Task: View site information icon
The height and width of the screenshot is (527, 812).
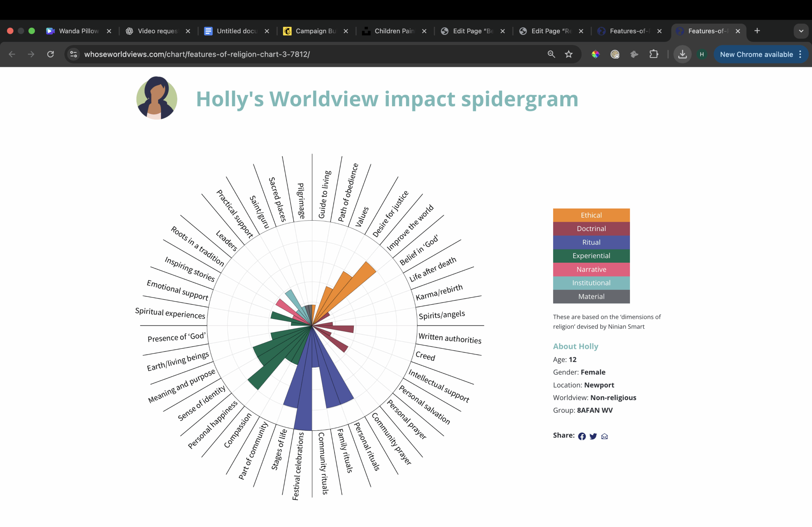Action: [73, 54]
